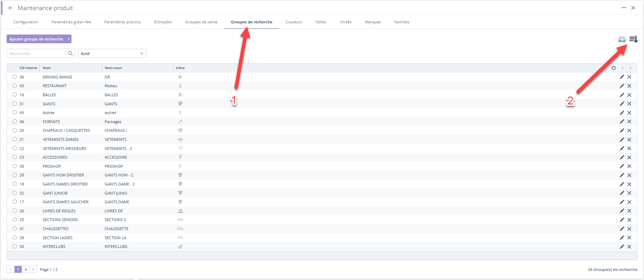644x280 pixels.
Task: Edit the SECTIONS SENIORS group
Action: (622, 220)
